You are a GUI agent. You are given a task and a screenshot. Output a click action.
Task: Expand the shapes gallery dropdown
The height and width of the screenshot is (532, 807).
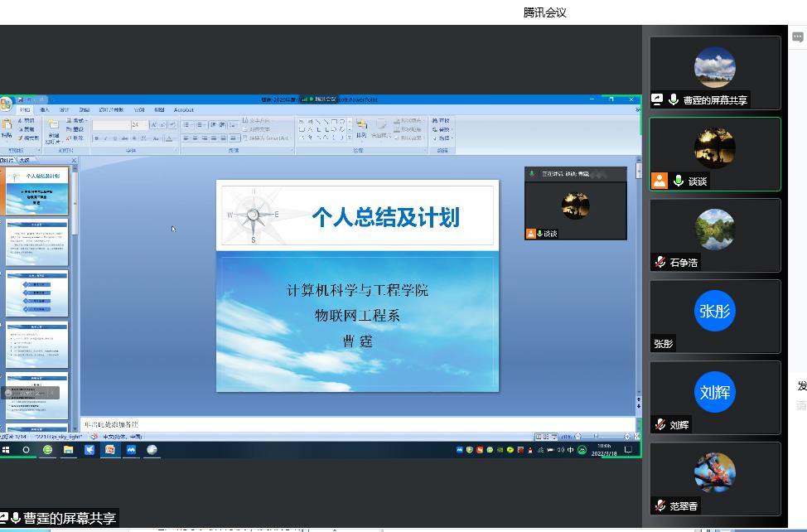point(350,138)
